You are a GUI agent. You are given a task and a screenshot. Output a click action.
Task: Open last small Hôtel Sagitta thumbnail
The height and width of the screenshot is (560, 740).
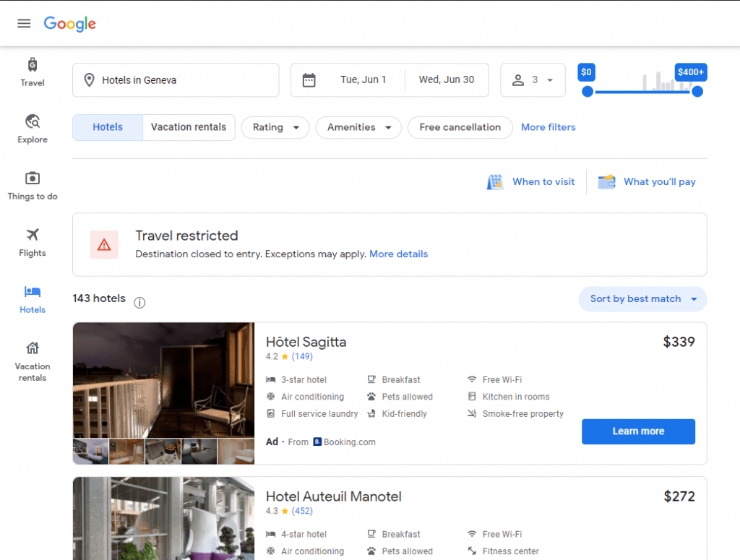pos(236,452)
